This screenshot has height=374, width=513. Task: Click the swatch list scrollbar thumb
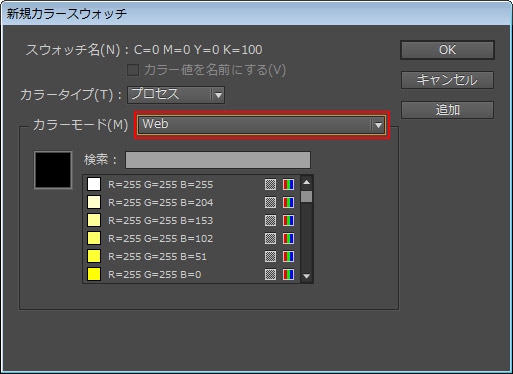[x=306, y=196]
